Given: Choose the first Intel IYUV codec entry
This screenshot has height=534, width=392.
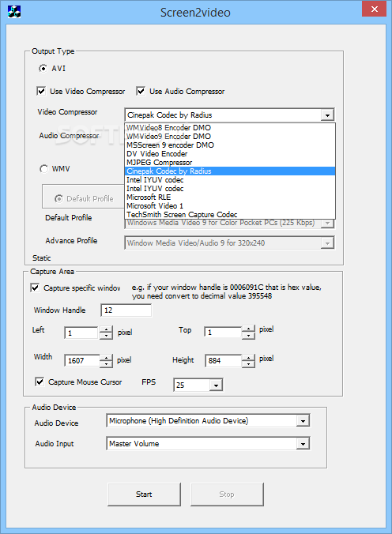Looking at the screenshot, I should click(x=230, y=180).
